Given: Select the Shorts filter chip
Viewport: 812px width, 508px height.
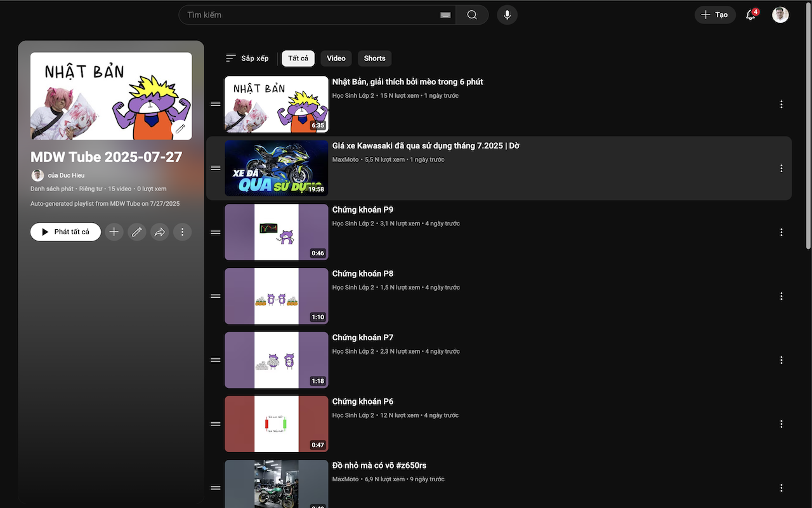Looking at the screenshot, I should click(x=374, y=58).
